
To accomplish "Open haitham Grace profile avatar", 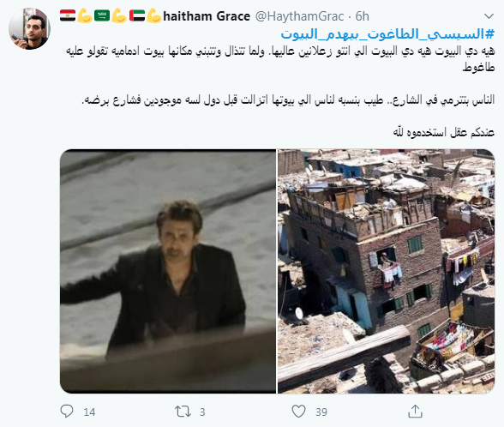I will click(x=29, y=28).
